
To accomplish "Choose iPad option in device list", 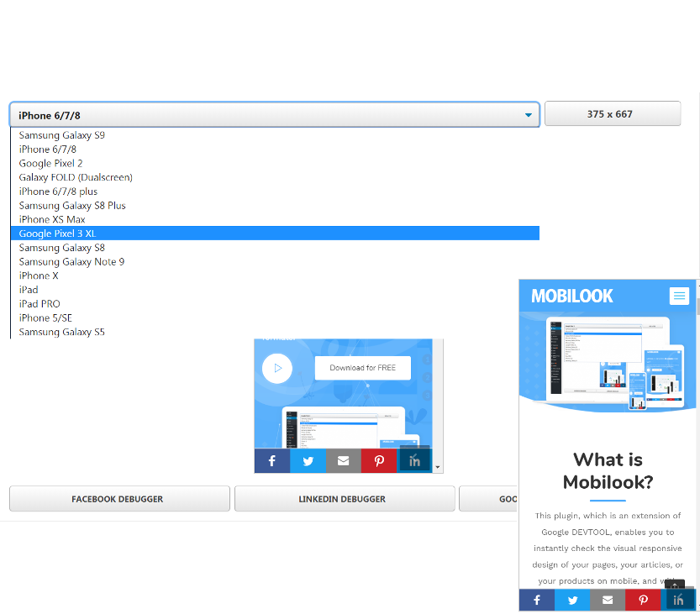I will (275, 290).
